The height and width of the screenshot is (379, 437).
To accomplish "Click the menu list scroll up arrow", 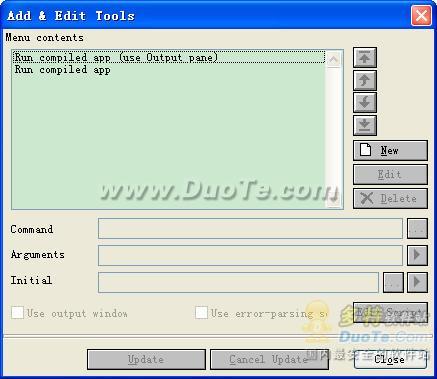I will (334, 59).
